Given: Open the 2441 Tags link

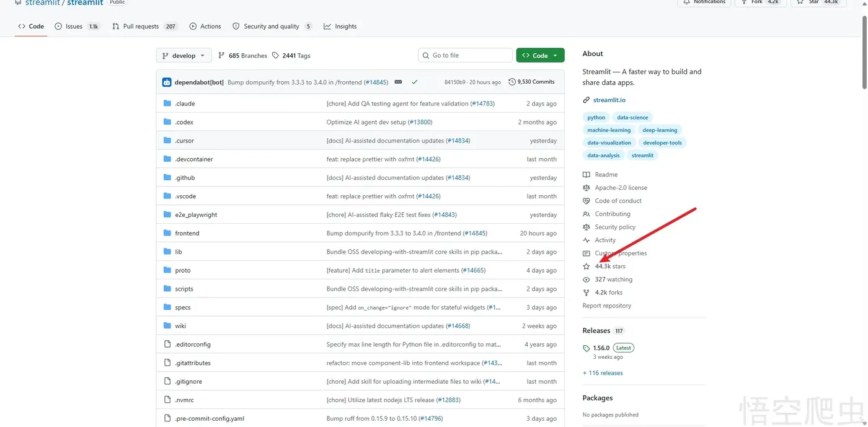Looking at the screenshot, I should (291, 56).
